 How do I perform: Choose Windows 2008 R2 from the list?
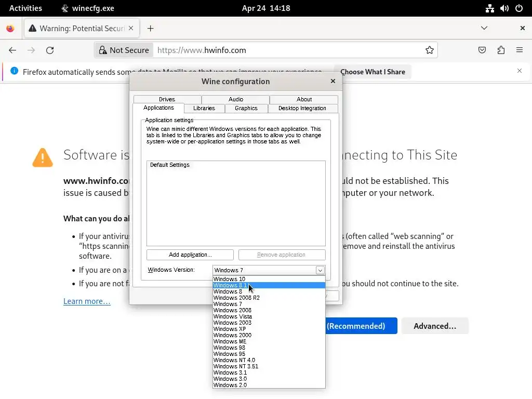(x=269, y=298)
